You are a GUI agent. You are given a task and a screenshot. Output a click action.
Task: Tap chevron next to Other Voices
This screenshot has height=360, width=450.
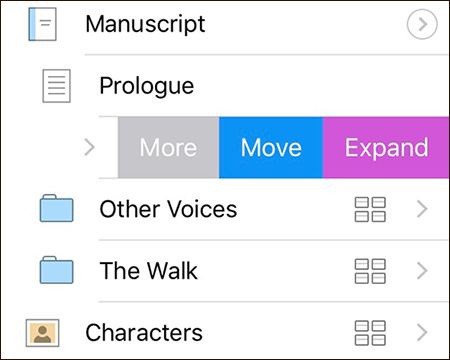click(x=422, y=209)
